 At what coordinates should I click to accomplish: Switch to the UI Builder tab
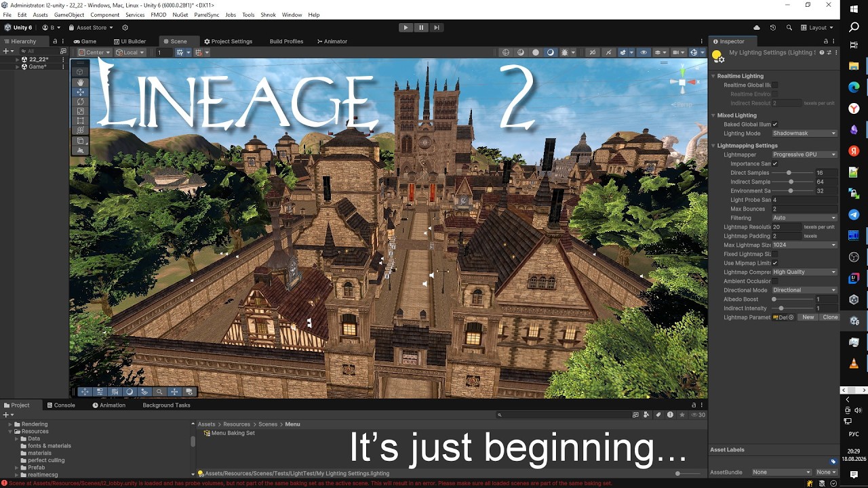(x=130, y=41)
